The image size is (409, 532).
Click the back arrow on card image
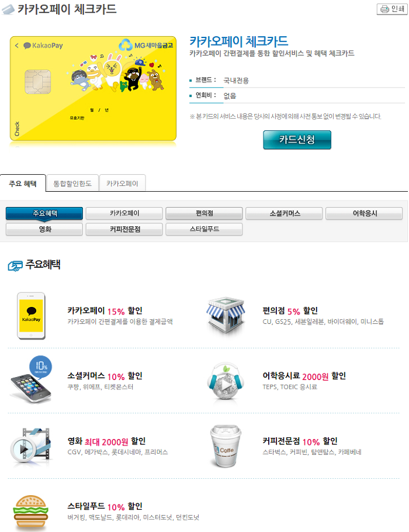pos(16,45)
